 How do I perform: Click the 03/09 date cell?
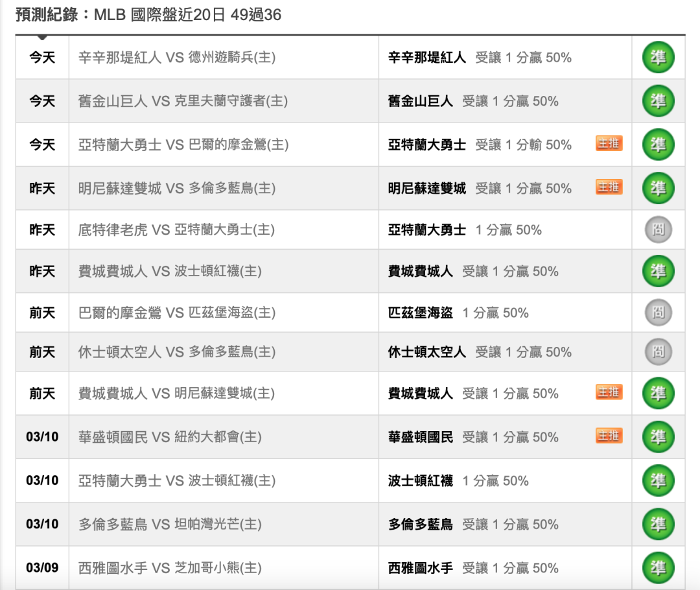tap(42, 568)
